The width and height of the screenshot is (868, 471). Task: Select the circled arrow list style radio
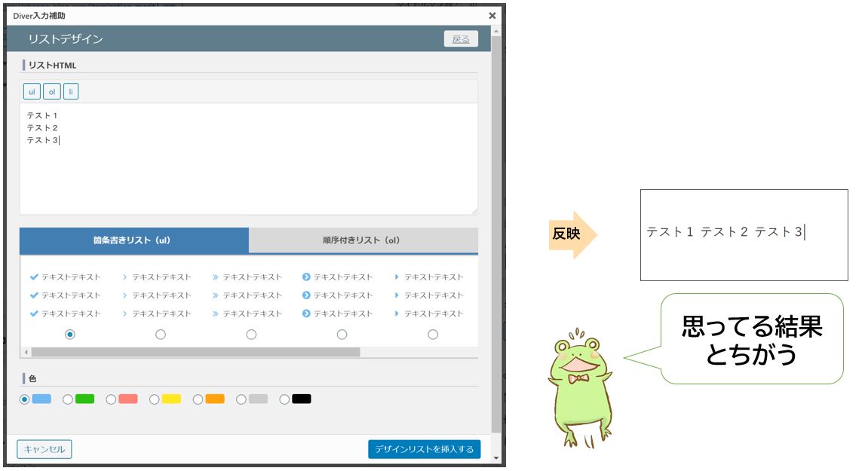[x=342, y=335]
